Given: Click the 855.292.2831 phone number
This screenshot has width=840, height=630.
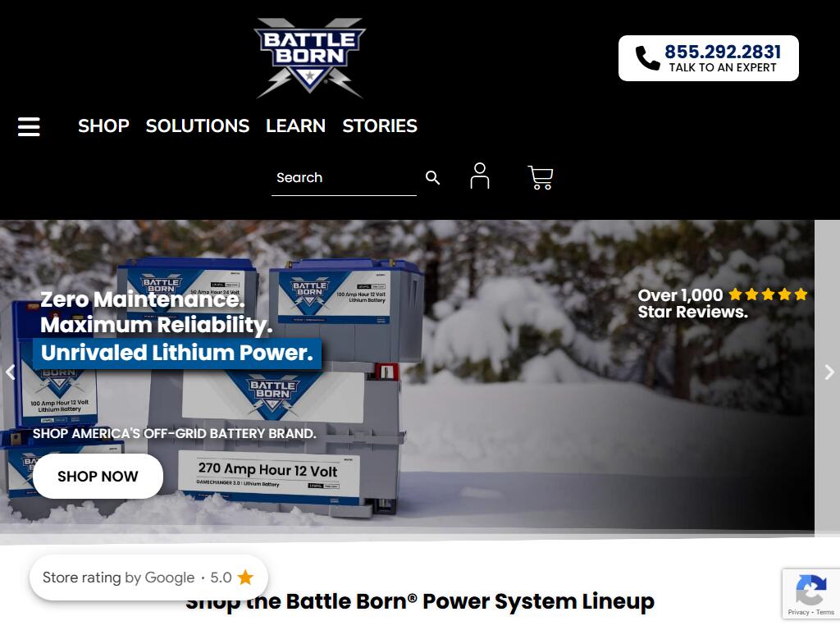Looking at the screenshot, I should point(723,52).
